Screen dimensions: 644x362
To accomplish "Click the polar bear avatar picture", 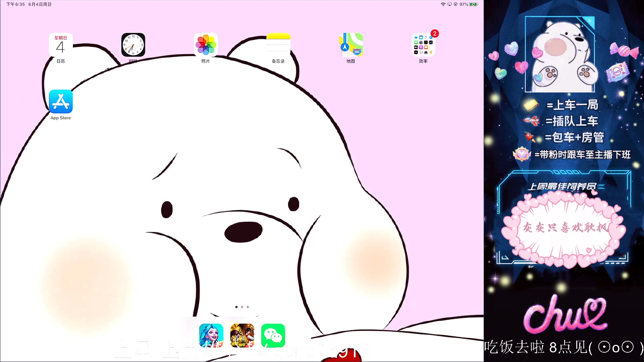I will coord(559,55).
